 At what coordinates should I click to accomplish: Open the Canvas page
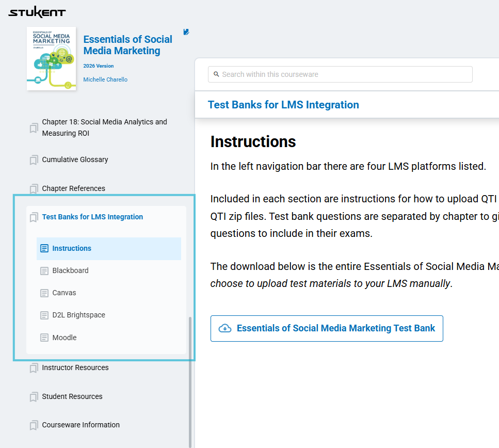tap(64, 293)
